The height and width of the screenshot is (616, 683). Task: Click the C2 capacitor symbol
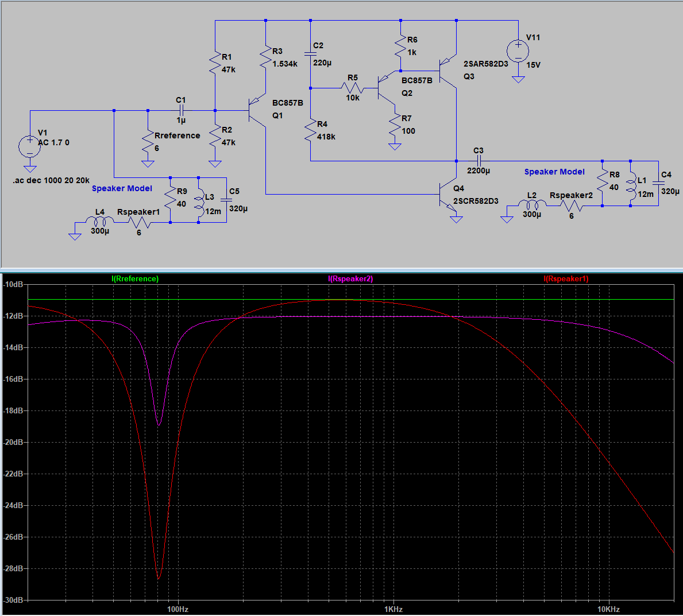click(310, 54)
